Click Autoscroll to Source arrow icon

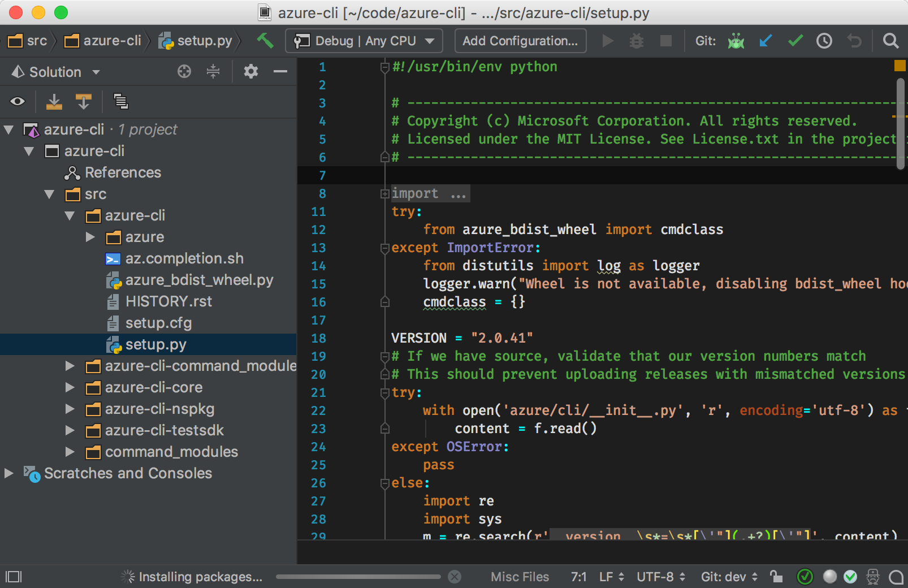click(54, 101)
